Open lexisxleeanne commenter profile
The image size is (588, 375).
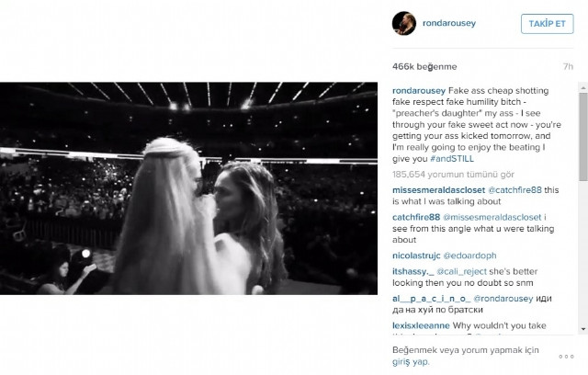(421, 326)
